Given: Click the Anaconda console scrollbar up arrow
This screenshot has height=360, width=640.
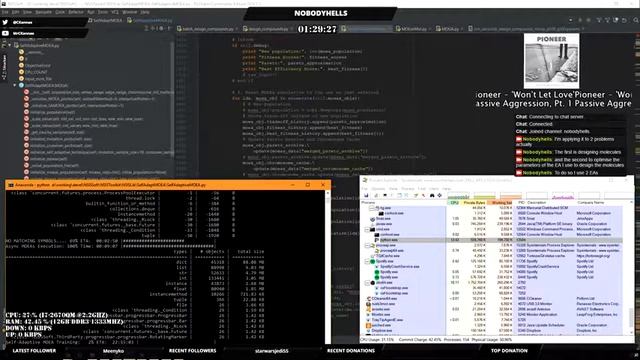Looking at the screenshot, I should (328, 193).
